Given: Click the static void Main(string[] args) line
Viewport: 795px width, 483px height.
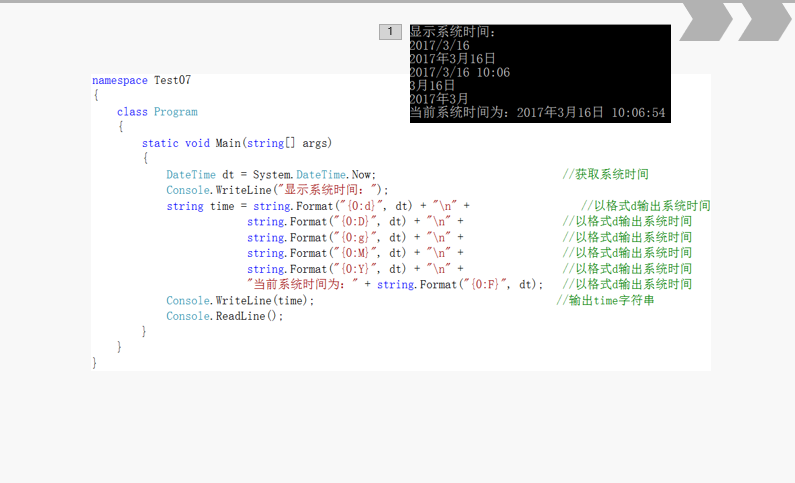Looking at the screenshot, I should (237, 143).
